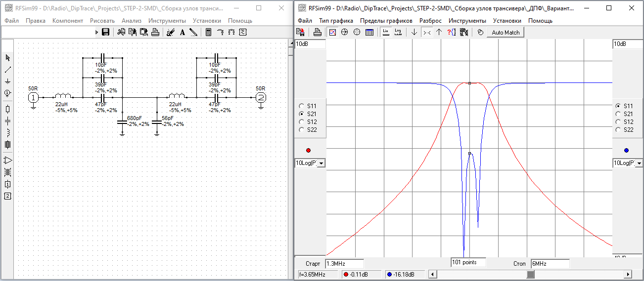Screen dimensions: 644x281
Task: Click the Save (floppy disk) toolbar icon
Action: (x=105, y=32)
